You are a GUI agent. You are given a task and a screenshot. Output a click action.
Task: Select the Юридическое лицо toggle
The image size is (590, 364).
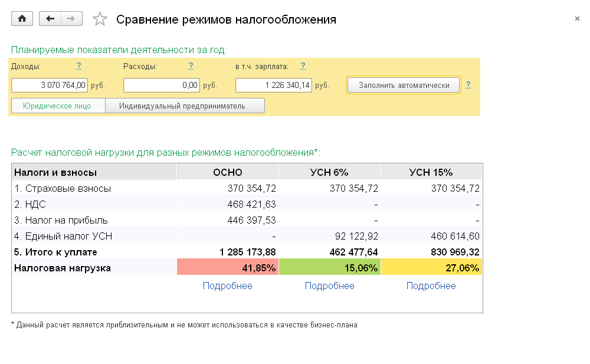click(57, 106)
